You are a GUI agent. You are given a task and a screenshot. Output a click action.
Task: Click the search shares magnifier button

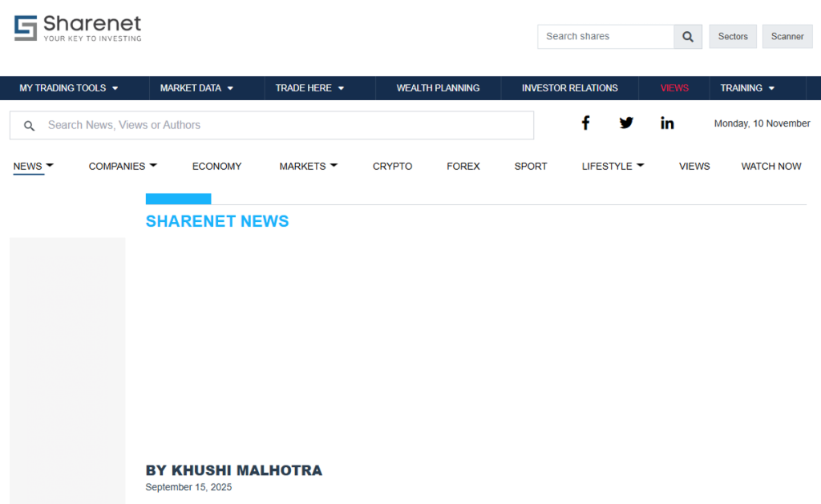pos(687,37)
